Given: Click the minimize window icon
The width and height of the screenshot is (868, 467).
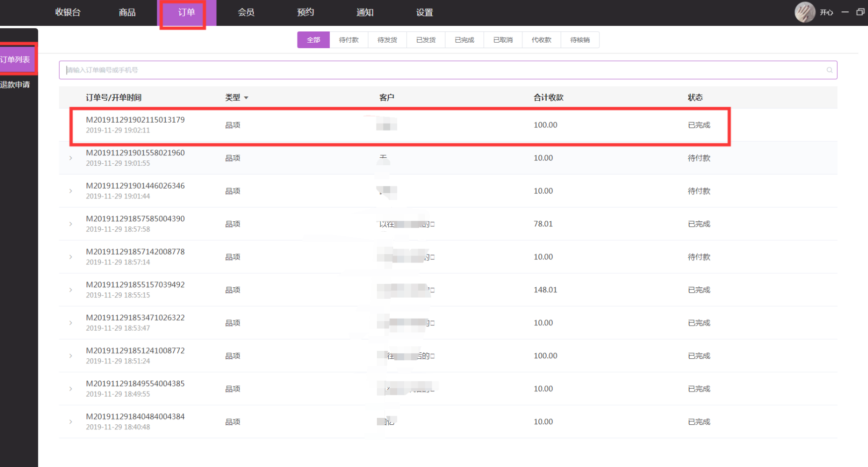Looking at the screenshot, I should (x=845, y=12).
